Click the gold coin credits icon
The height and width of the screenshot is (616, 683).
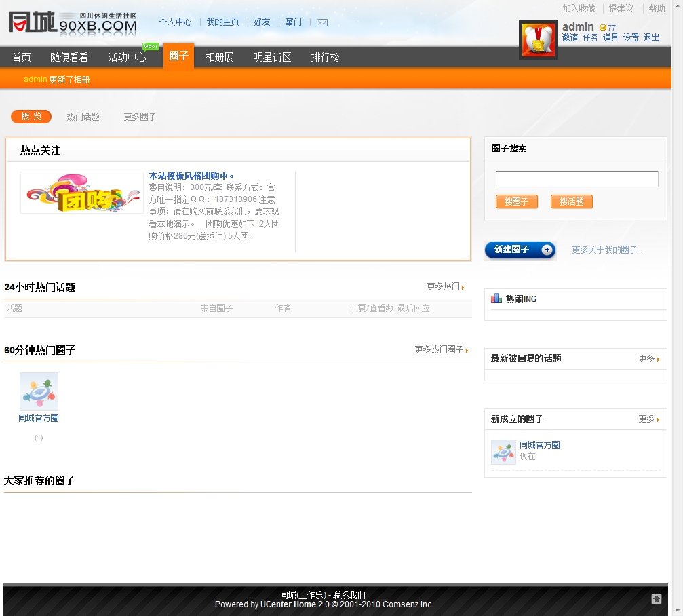point(603,27)
